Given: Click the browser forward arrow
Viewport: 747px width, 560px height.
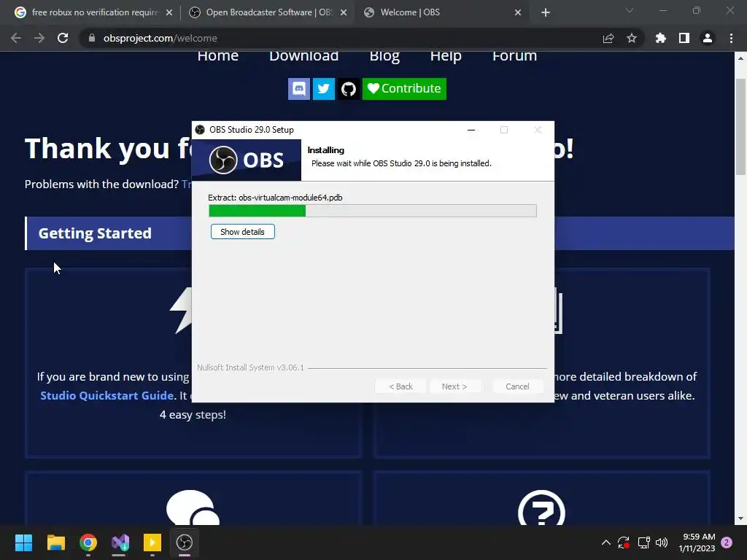Looking at the screenshot, I should [39, 38].
